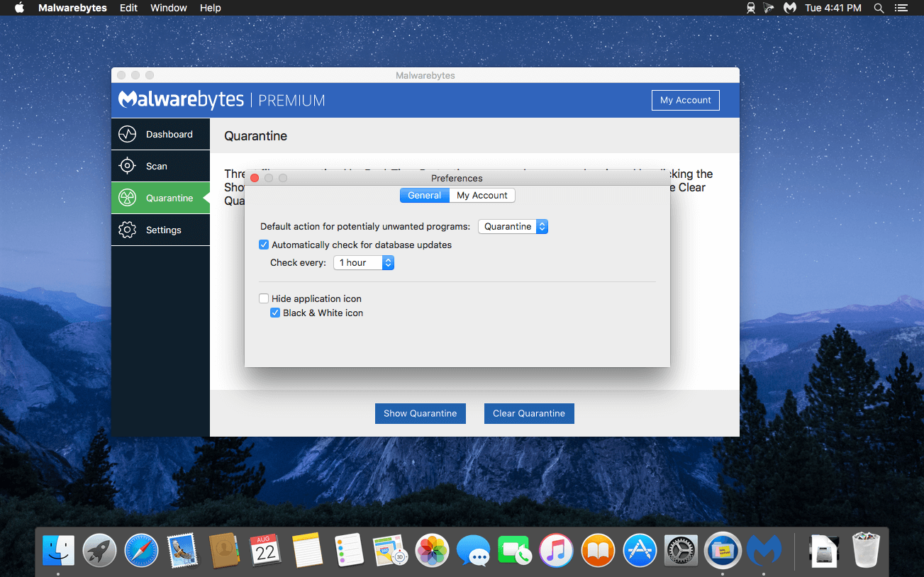Open the App Store from the Dock
Screen dimensions: 924x577
pos(640,550)
